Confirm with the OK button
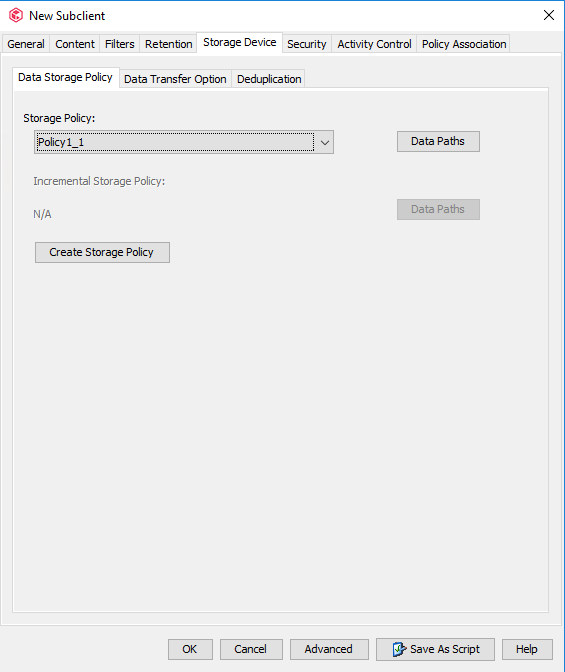The width and height of the screenshot is (565, 672). [190, 649]
